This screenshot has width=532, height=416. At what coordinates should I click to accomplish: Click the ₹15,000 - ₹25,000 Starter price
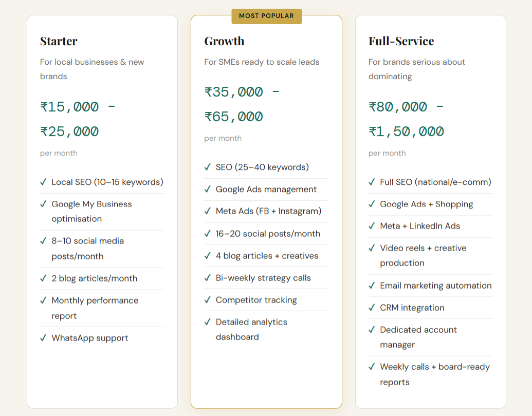(x=78, y=119)
